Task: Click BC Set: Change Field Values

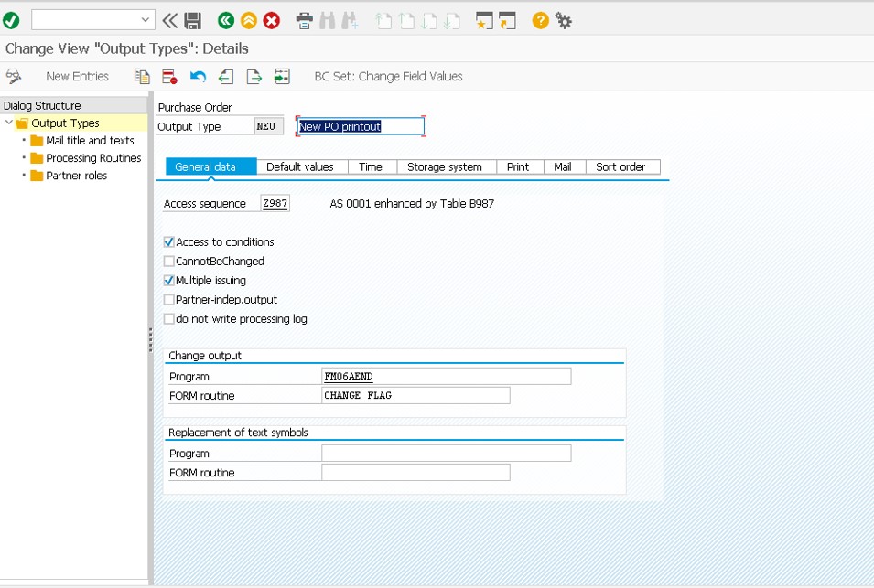Action: point(389,76)
